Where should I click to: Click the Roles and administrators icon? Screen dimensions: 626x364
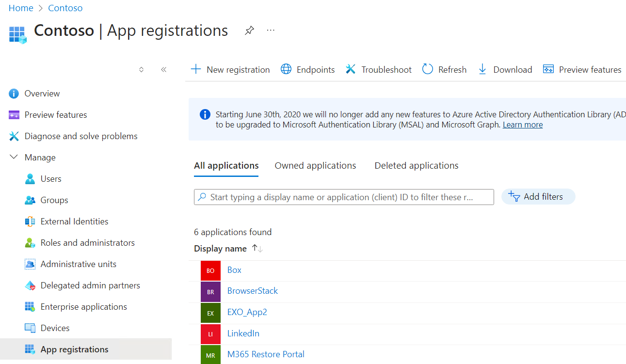[x=30, y=243]
